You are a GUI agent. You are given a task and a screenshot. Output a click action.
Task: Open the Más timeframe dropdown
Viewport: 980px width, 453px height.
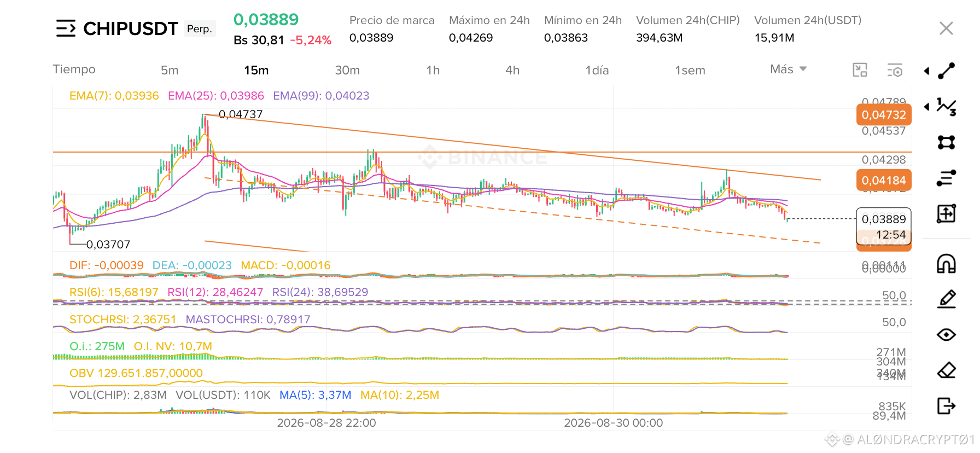[x=788, y=69]
